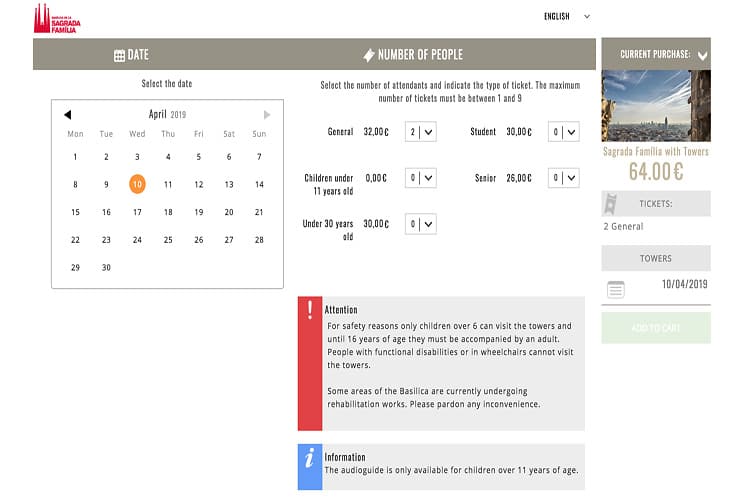Select April 29 in the calendar
Viewport: 750px width, 500px height.
75,268
